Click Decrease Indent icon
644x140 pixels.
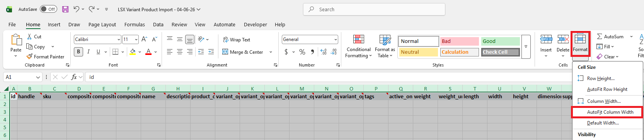pyautogui.click(x=201, y=52)
